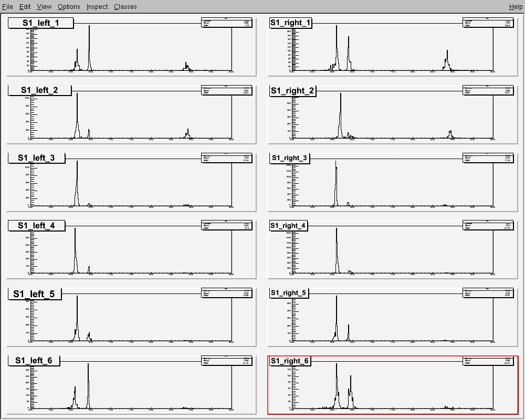Open the Classes menu
The width and height of the screenshot is (525, 420).
click(125, 6)
